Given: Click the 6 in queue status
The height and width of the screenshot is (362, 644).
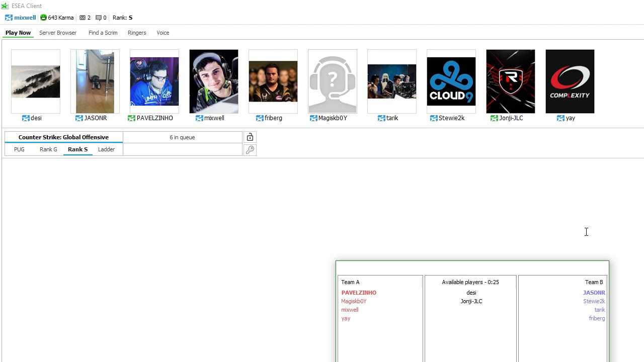Looking at the screenshot, I should click(182, 137).
